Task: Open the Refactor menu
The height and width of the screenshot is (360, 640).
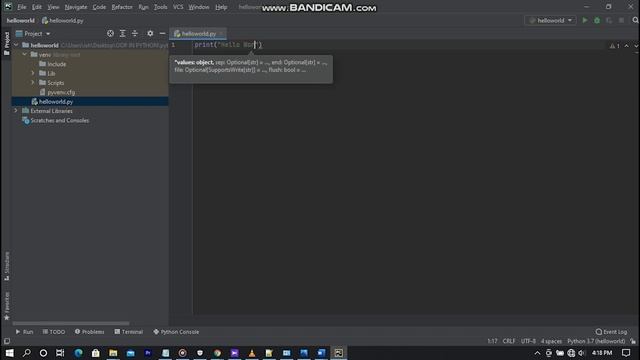Action: click(122, 7)
